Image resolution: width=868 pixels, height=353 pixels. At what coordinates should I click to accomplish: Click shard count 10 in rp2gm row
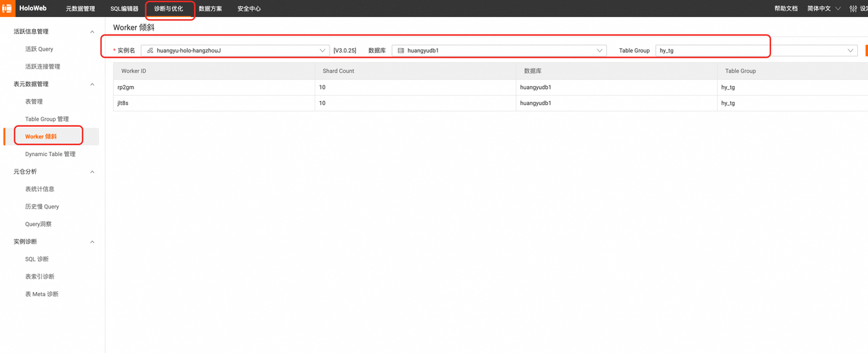click(322, 87)
